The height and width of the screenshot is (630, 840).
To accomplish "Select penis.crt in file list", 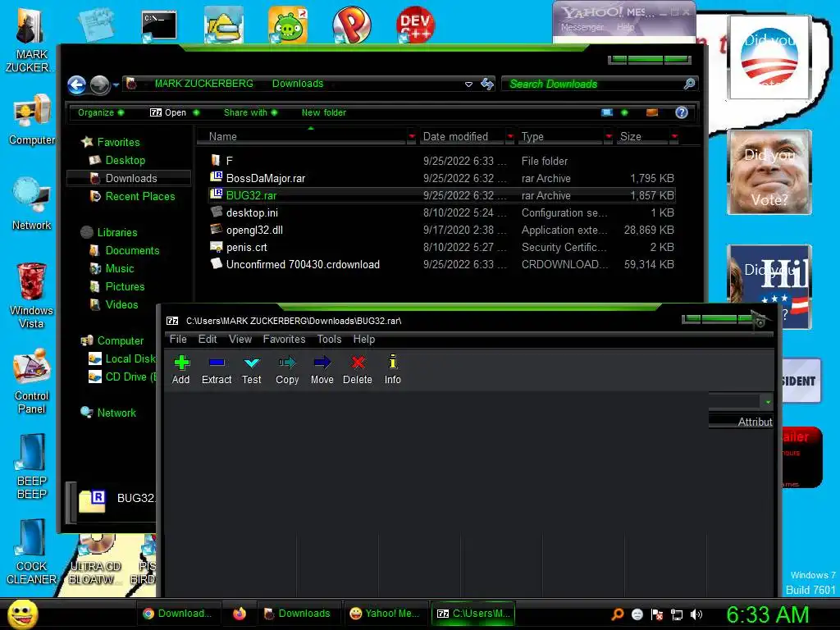I will 442,247.
